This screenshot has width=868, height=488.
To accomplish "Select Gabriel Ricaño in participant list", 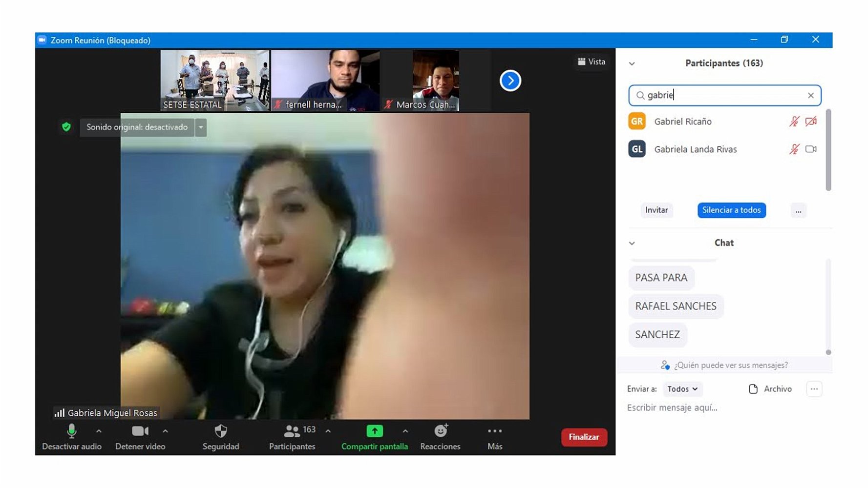I will point(725,122).
